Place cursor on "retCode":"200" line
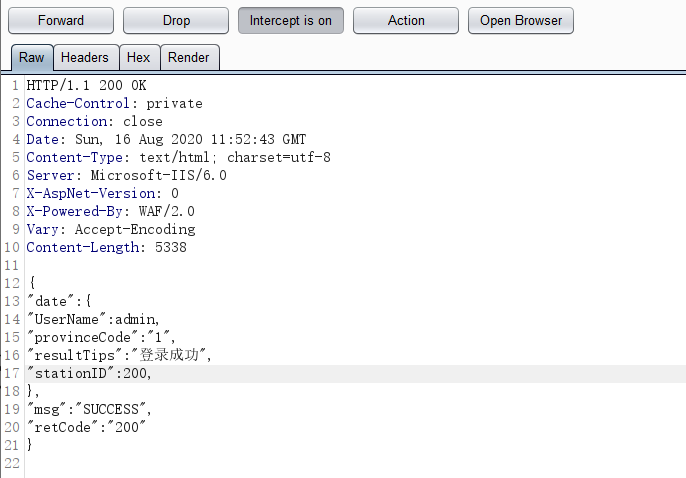The width and height of the screenshot is (686, 478). [x=87, y=427]
